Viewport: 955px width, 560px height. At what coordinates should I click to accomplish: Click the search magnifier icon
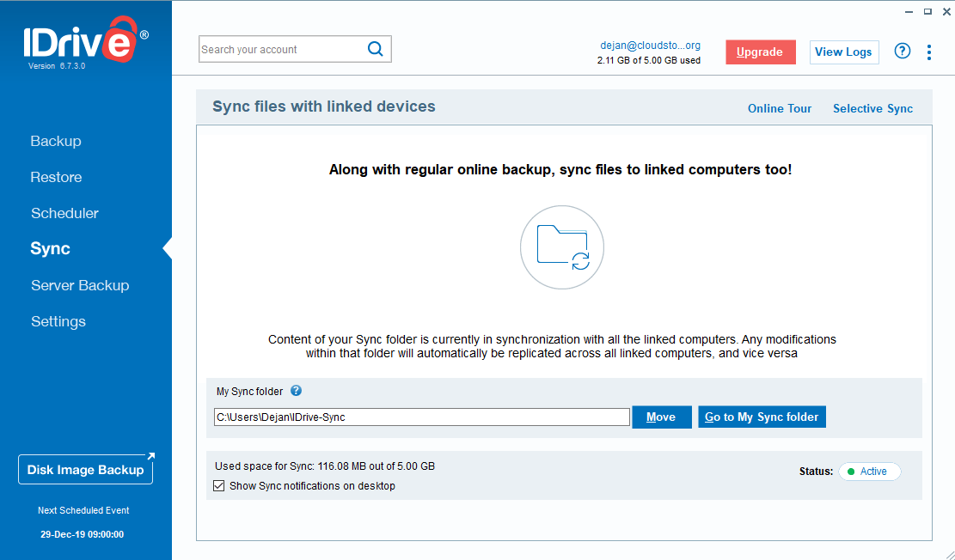click(375, 49)
